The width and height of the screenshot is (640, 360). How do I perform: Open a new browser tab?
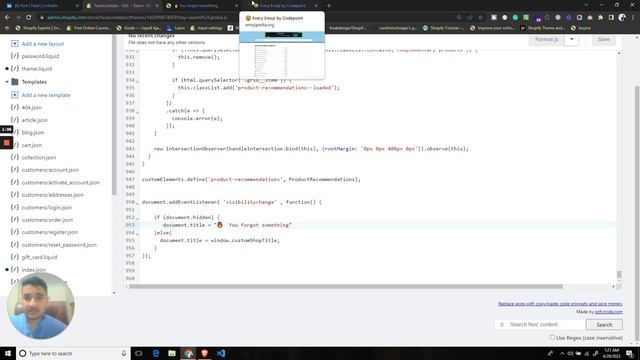(329, 6)
